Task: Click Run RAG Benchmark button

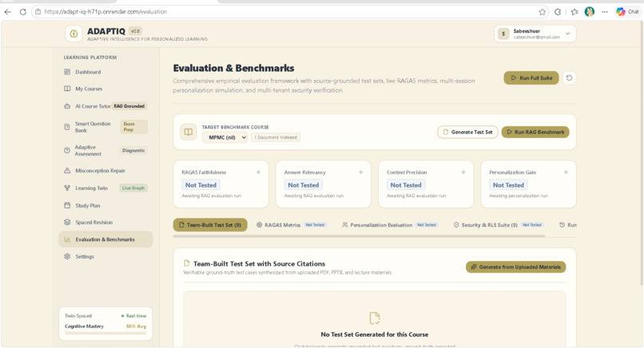Action: pos(535,132)
